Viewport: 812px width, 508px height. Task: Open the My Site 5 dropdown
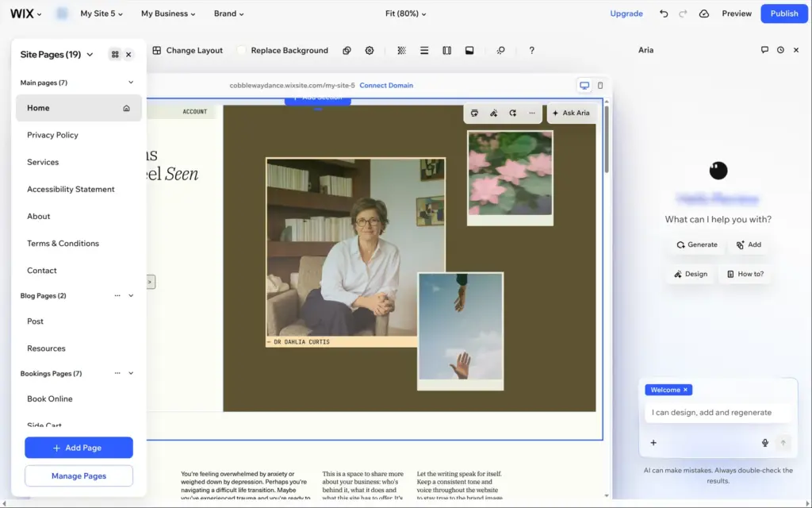pyautogui.click(x=101, y=13)
